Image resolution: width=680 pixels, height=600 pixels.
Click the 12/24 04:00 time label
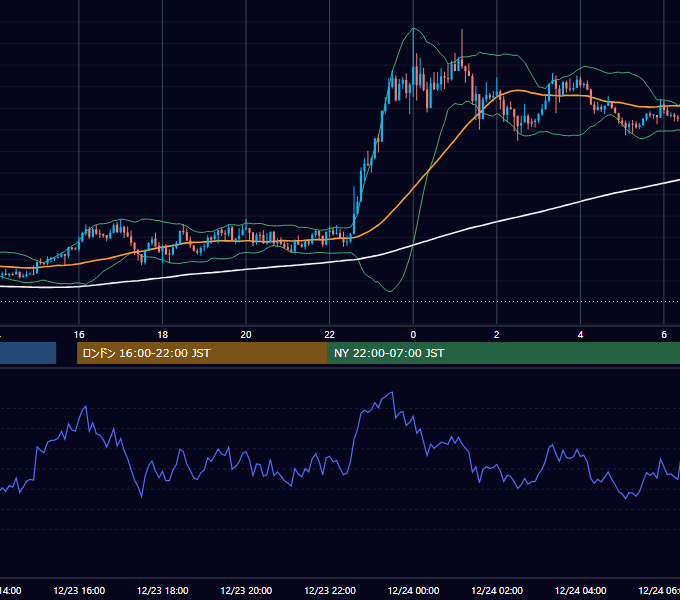(x=581, y=590)
